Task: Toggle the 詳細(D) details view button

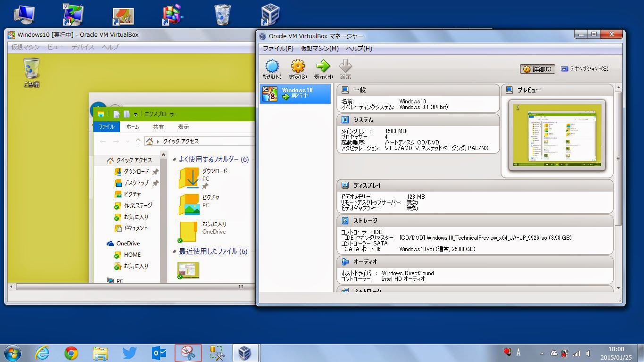Action: coord(537,69)
